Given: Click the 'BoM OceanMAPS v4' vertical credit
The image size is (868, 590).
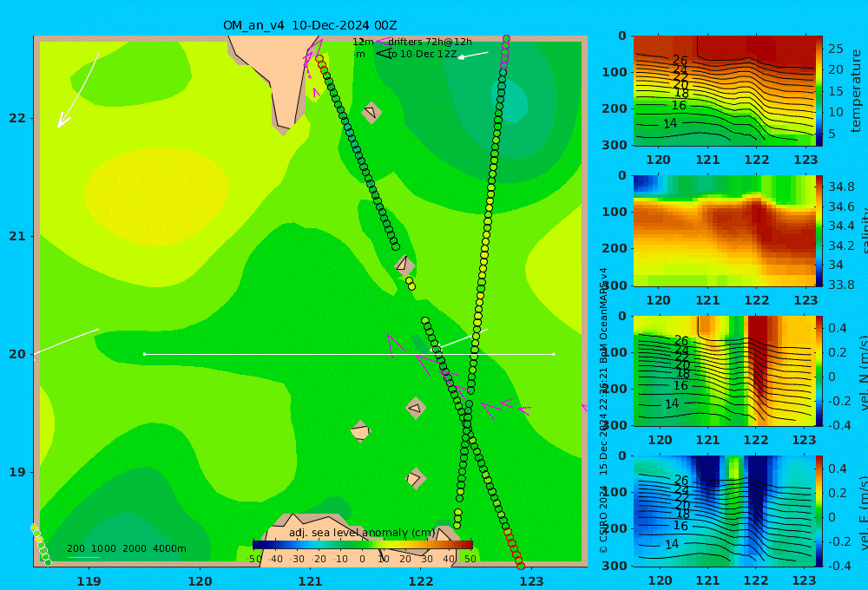Looking at the screenshot, I should coord(603,316).
